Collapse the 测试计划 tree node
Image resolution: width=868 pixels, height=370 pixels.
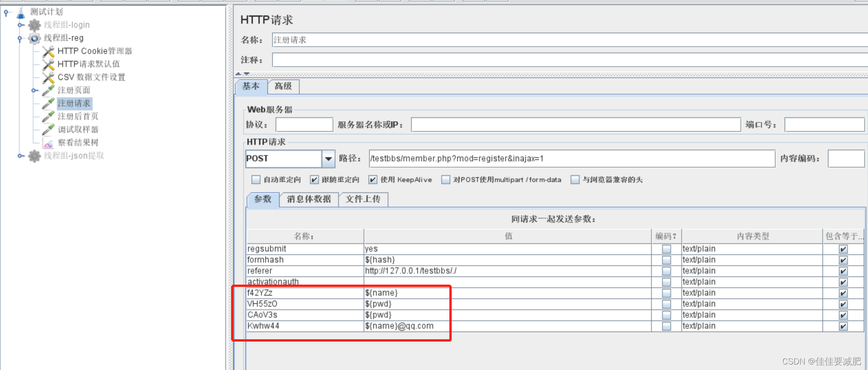click(6, 12)
